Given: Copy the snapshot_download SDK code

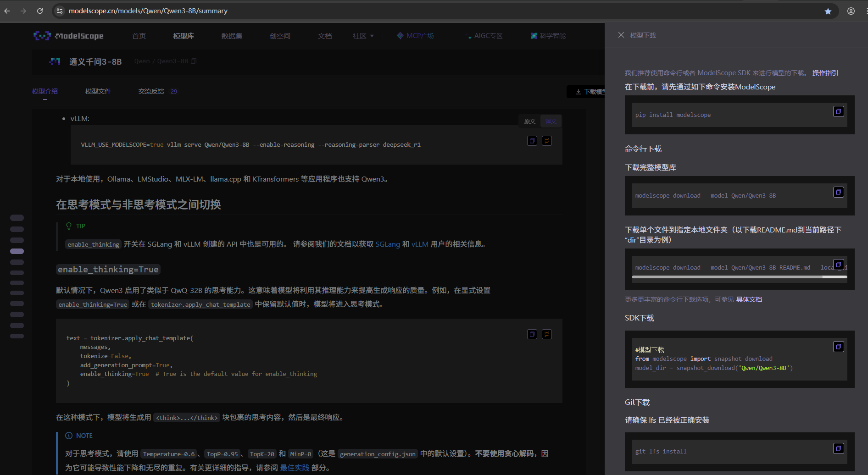Looking at the screenshot, I should click(839, 347).
